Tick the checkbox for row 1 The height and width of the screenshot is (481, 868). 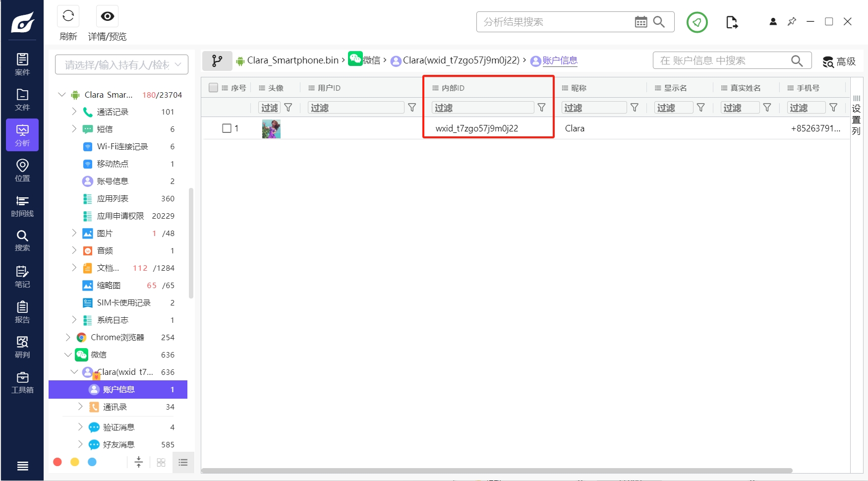pyautogui.click(x=227, y=128)
